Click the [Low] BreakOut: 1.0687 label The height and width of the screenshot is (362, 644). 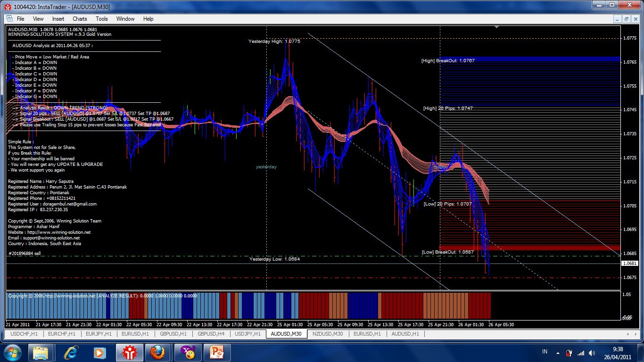tap(448, 252)
